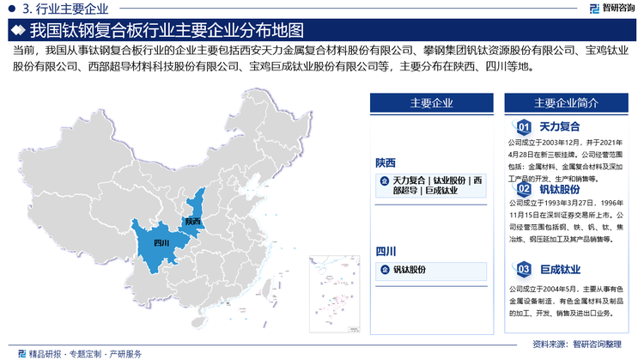Click the paragraph starting 公司成立于2003年12月
The image size is (644, 360).
[565, 161]
